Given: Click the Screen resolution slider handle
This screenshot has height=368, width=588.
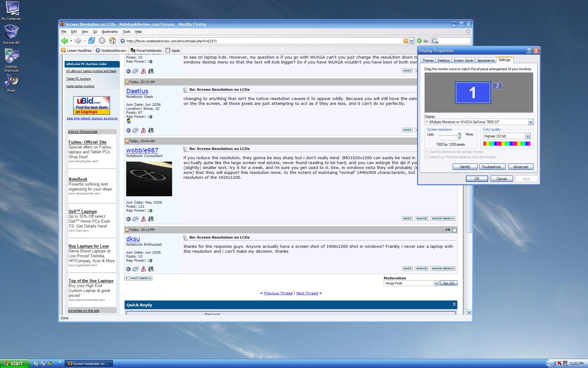Looking at the screenshot, I should click(459, 136).
